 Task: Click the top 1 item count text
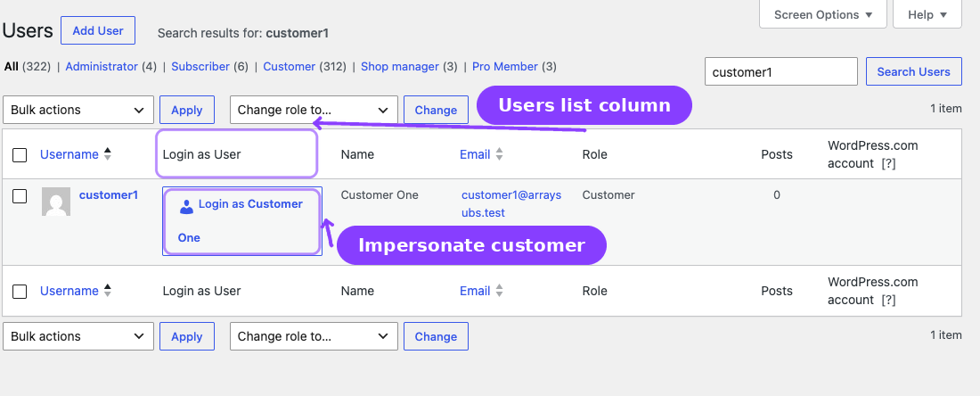[945, 108]
